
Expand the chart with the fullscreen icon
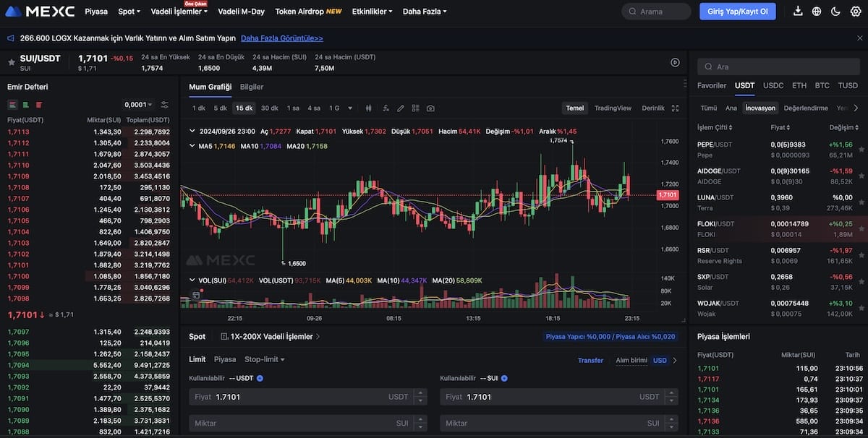coord(674,107)
